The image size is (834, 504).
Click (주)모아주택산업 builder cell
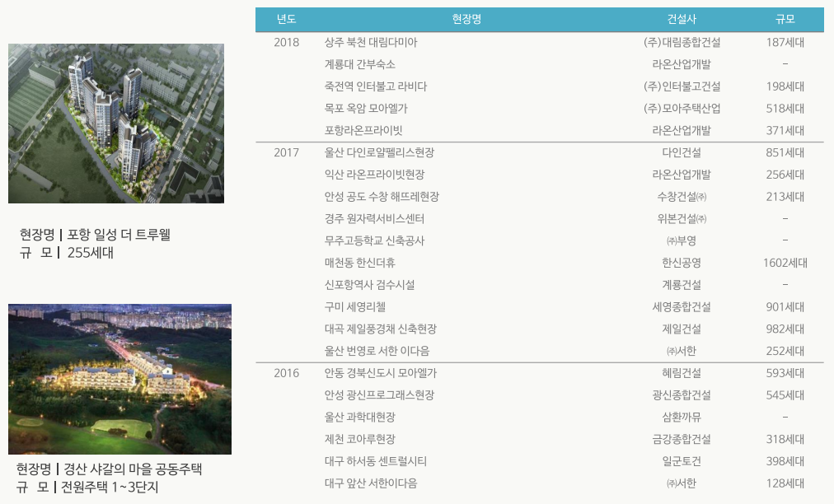[x=682, y=109]
